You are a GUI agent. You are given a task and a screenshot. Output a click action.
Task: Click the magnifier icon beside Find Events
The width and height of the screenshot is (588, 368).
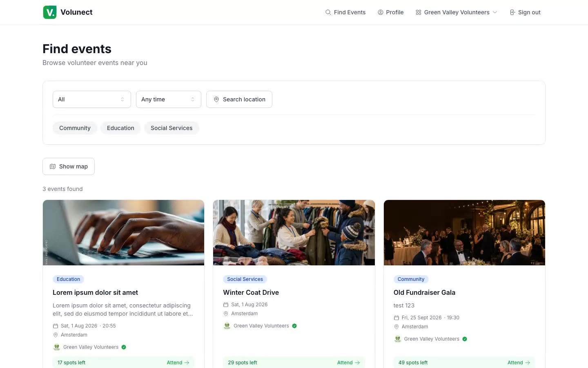click(328, 12)
